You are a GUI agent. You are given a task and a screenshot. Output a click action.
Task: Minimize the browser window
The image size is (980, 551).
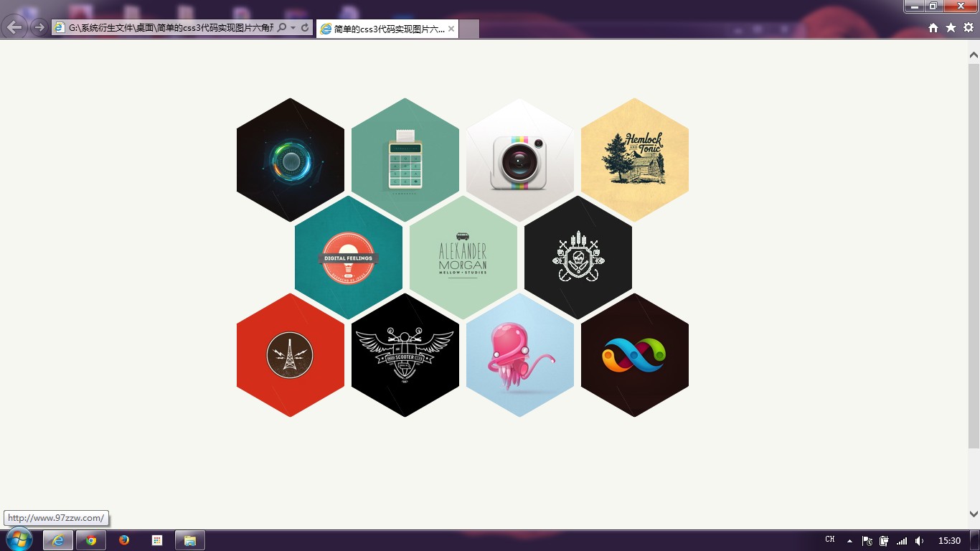pos(914,6)
